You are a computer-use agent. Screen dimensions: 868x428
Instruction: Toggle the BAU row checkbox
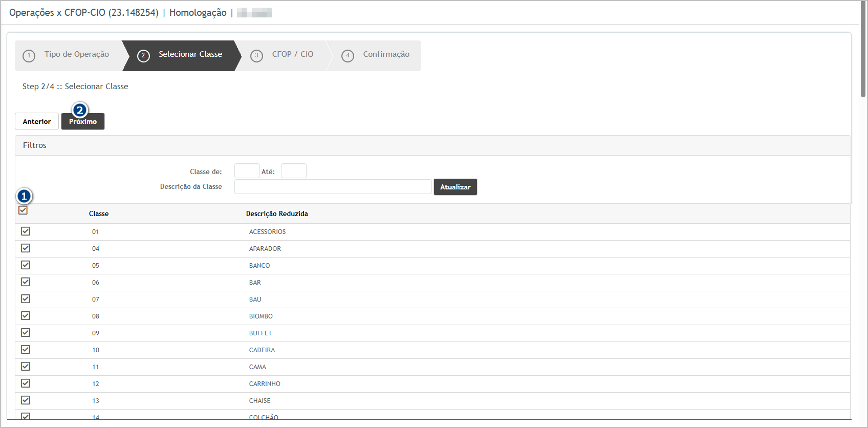pyautogui.click(x=26, y=299)
